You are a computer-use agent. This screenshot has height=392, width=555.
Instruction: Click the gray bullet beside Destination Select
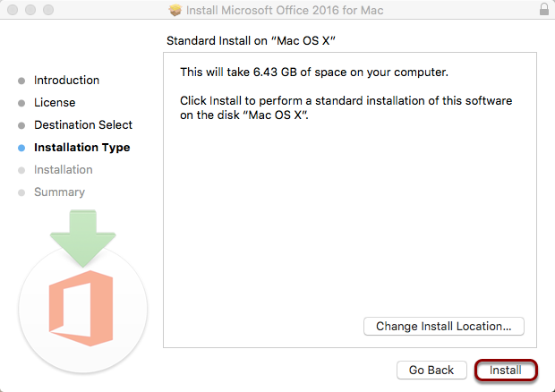coord(21,125)
